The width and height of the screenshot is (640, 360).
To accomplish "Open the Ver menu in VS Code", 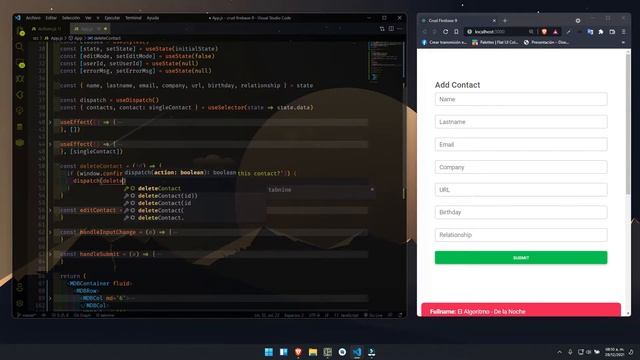I will pos(88,18).
